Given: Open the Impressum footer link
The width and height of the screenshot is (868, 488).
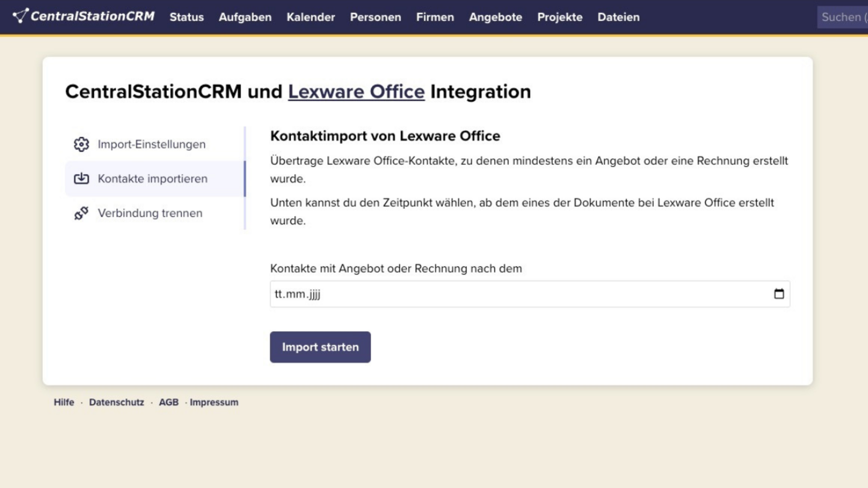Looking at the screenshot, I should click(214, 402).
